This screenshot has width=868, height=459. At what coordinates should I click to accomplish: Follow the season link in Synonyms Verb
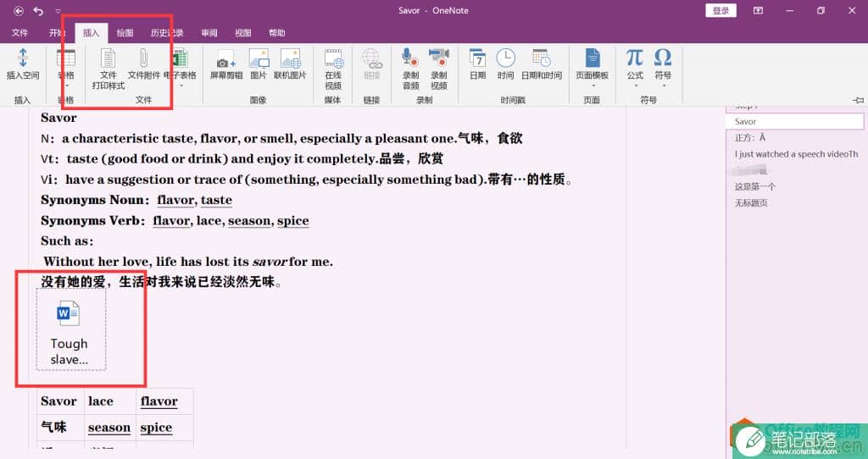coord(250,221)
